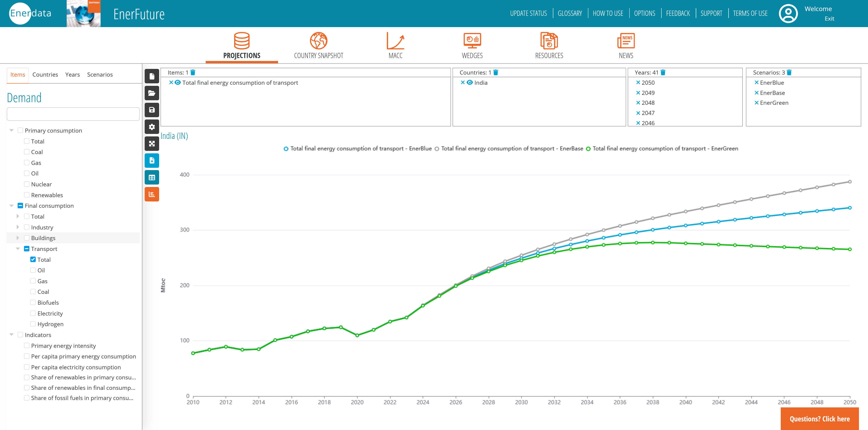Screen dimensions: 868x430
Task: Check the Transport Oil checkbox
Action: click(33, 270)
